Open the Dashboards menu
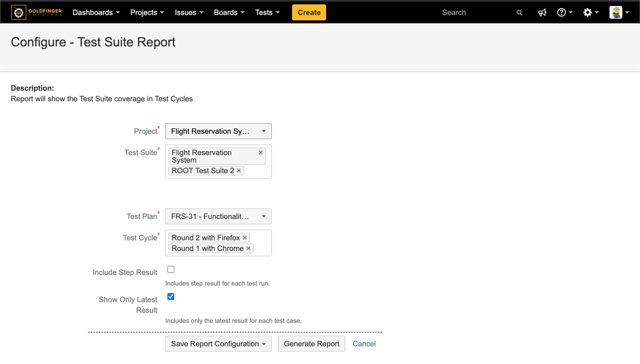640x364 pixels. pos(96,13)
